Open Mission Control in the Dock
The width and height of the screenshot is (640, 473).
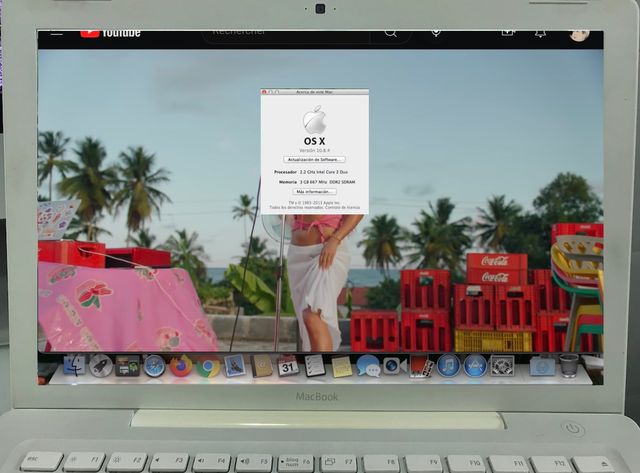coord(127,366)
